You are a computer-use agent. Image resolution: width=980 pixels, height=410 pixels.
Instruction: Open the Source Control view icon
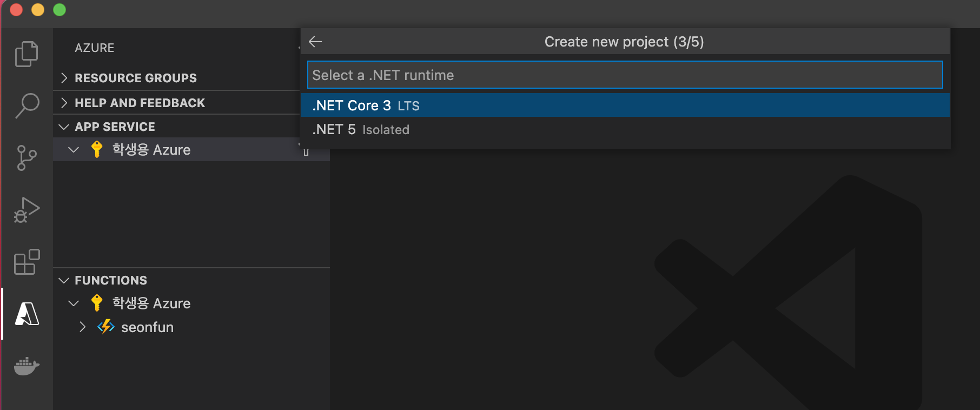[27, 158]
